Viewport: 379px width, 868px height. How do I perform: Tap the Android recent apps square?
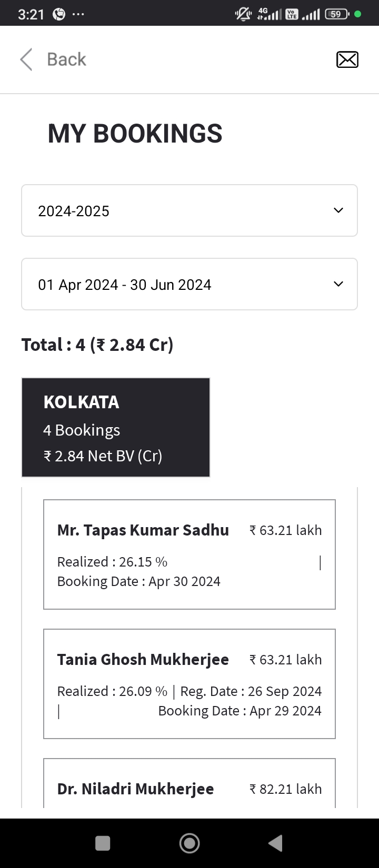pos(103,843)
